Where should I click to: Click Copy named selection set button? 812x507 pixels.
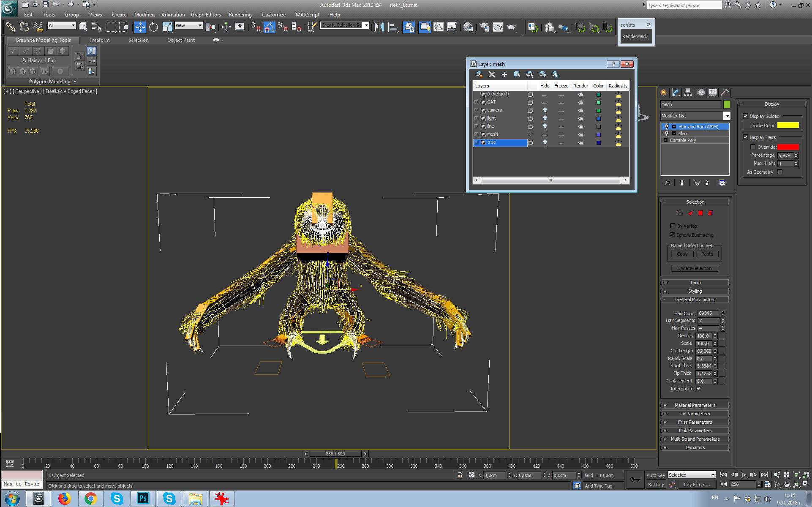tap(682, 254)
